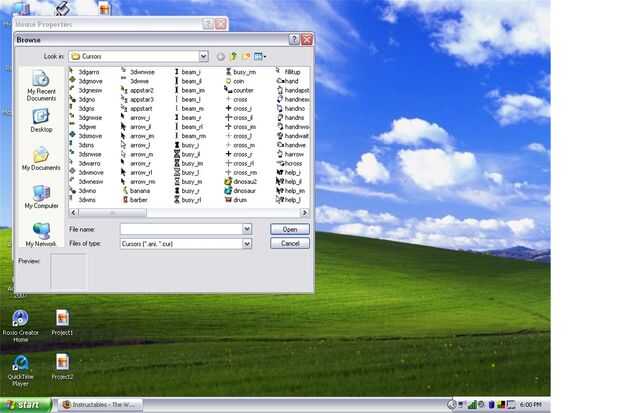Select the 3dwno cursor file
Image resolution: width=620 pixels, height=413 pixels.
(83, 191)
